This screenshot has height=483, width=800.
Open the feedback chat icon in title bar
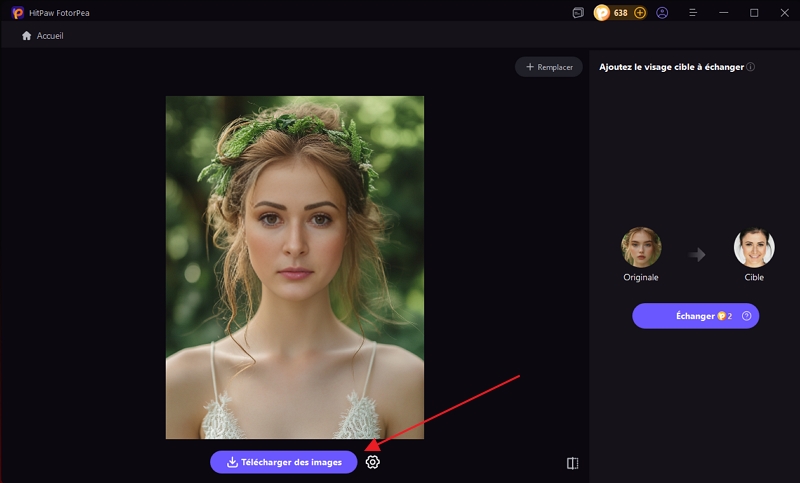(578, 13)
